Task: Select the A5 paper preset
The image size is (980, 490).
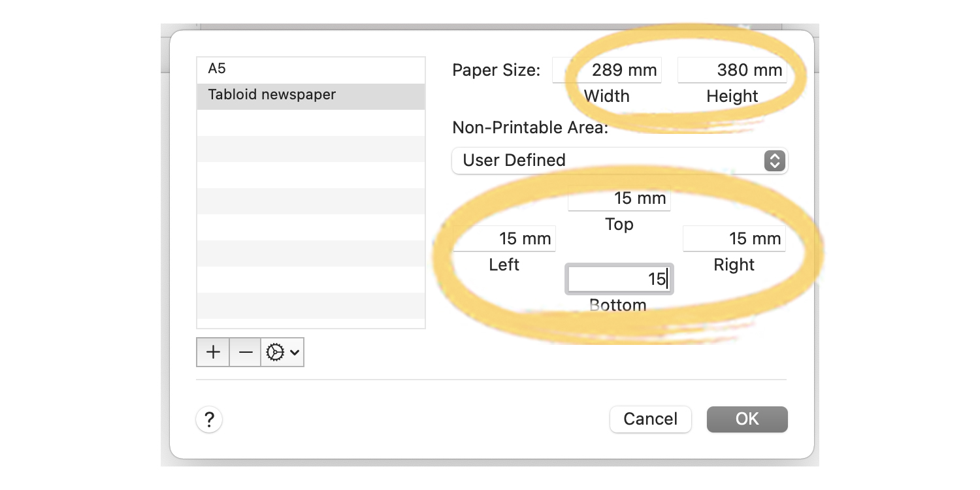Action: [261, 68]
